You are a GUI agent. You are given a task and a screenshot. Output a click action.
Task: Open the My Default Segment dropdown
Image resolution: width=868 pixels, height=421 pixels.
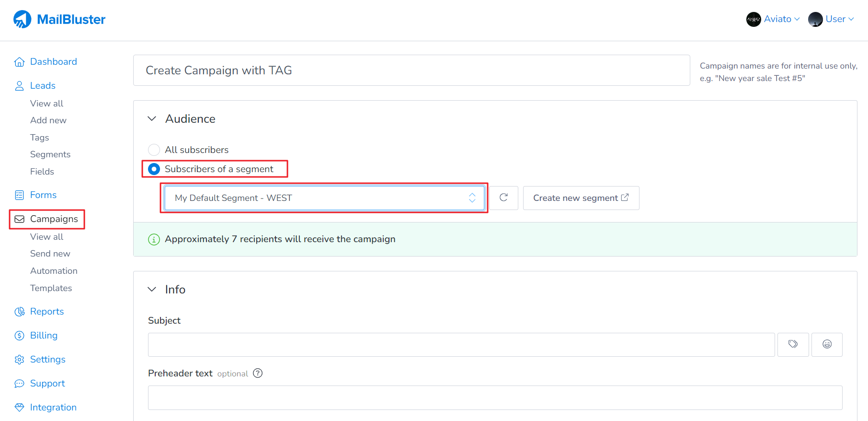pyautogui.click(x=324, y=198)
